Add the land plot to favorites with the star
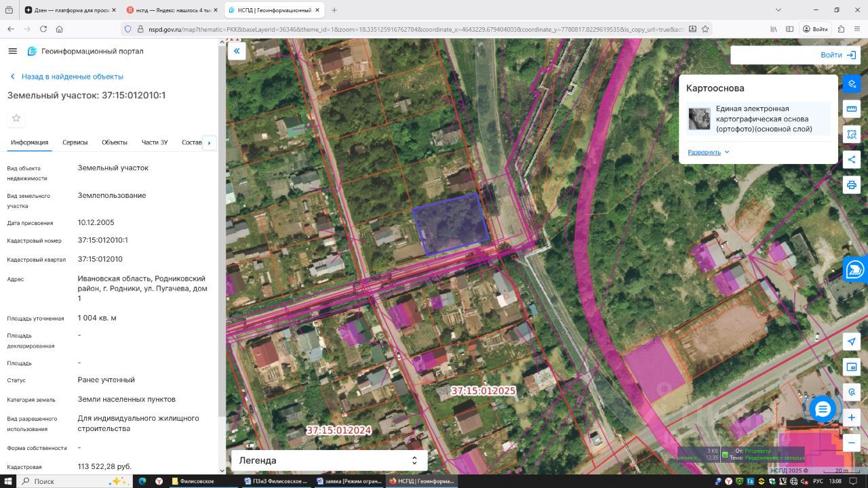 click(x=16, y=118)
